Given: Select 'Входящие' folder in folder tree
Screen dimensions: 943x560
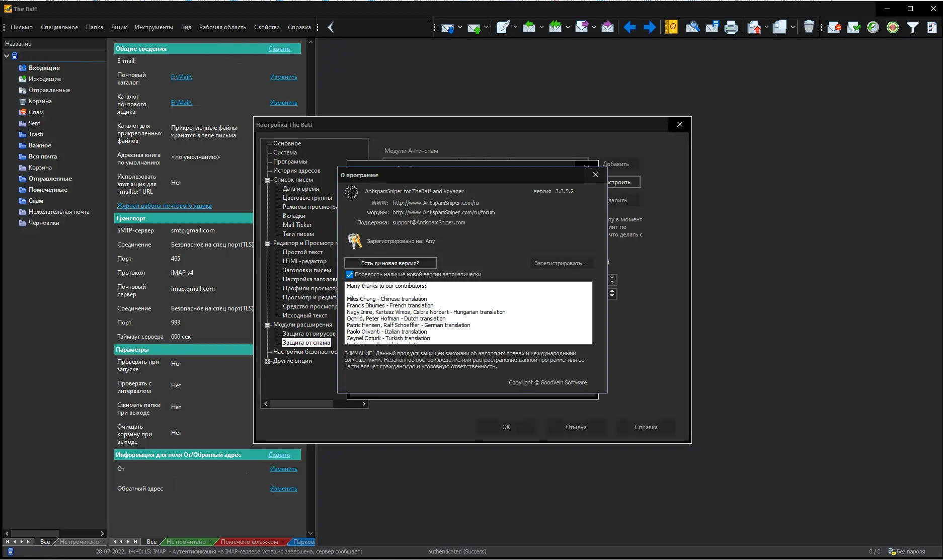Looking at the screenshot, I should pos(44,68).
